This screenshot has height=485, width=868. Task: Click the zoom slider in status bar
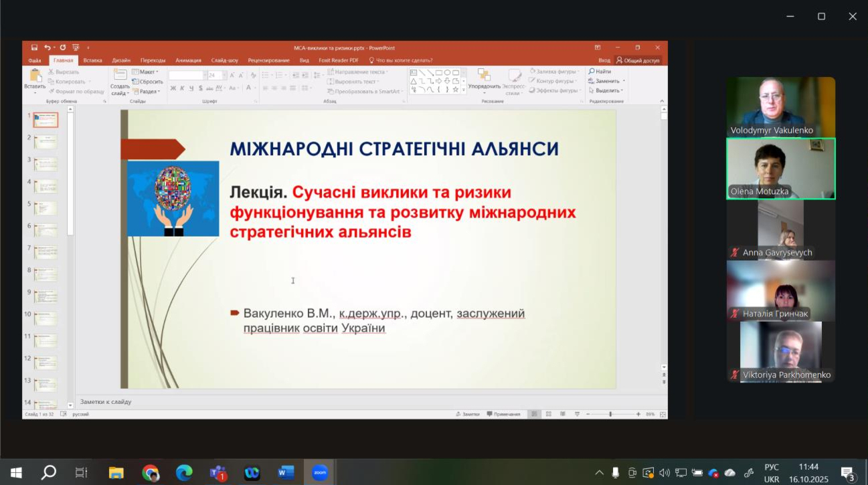tap(610, 414)
